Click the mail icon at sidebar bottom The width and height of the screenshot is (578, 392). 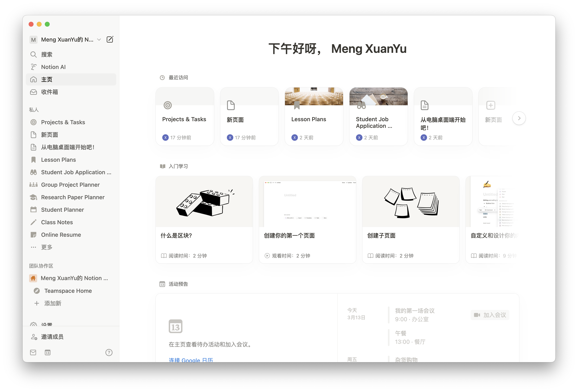33,352
